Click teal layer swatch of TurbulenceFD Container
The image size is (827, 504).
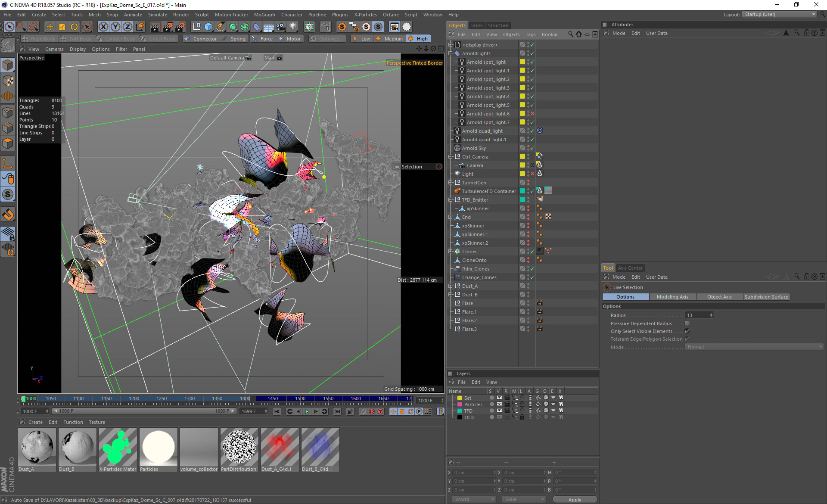(522, 191)
